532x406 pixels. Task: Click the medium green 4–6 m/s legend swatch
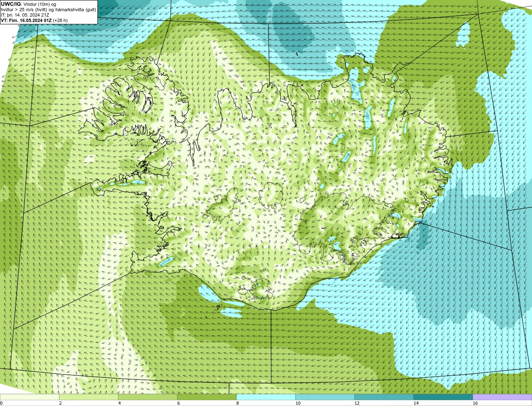148,397
